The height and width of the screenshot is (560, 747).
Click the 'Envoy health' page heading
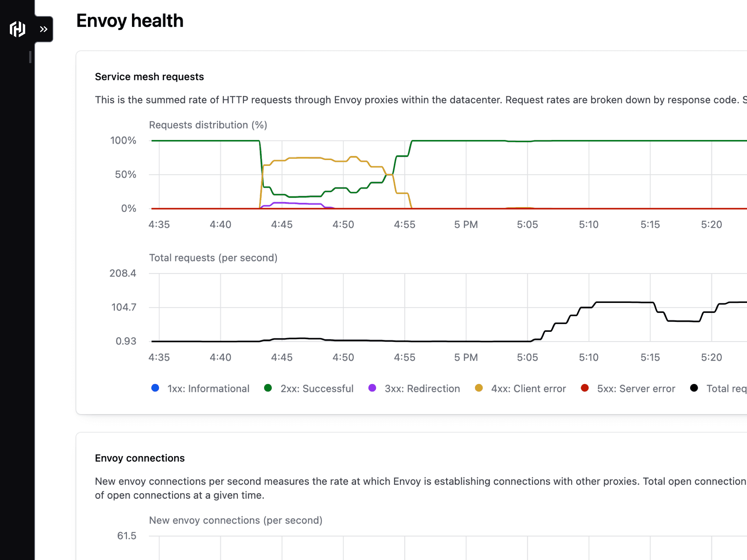[x=130, y=21]
